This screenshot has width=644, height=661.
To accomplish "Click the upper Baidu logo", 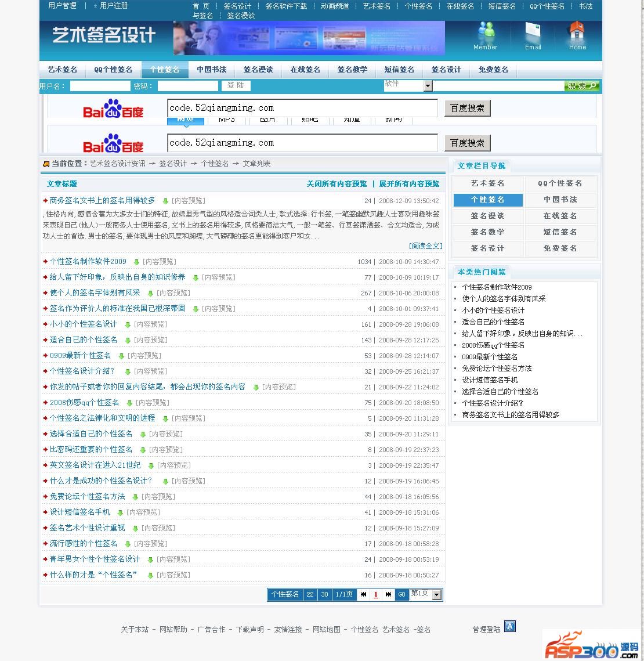I will [x=113, y=109].
